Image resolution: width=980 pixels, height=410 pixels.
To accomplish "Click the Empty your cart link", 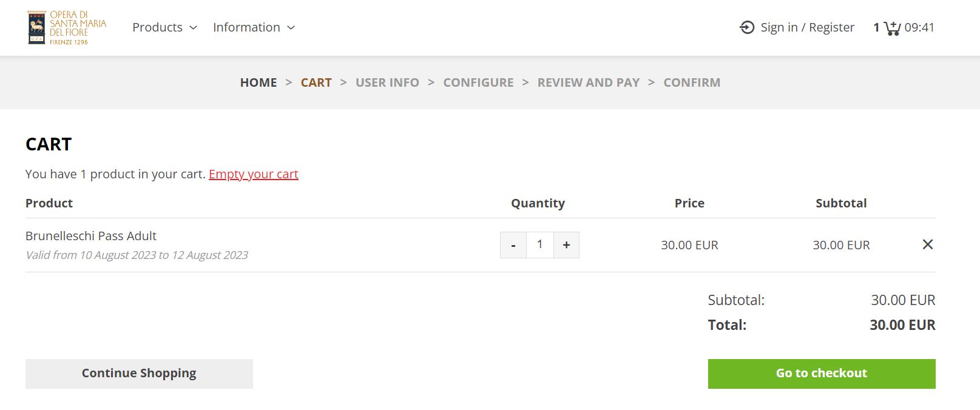I will click(x=254, y=174).
